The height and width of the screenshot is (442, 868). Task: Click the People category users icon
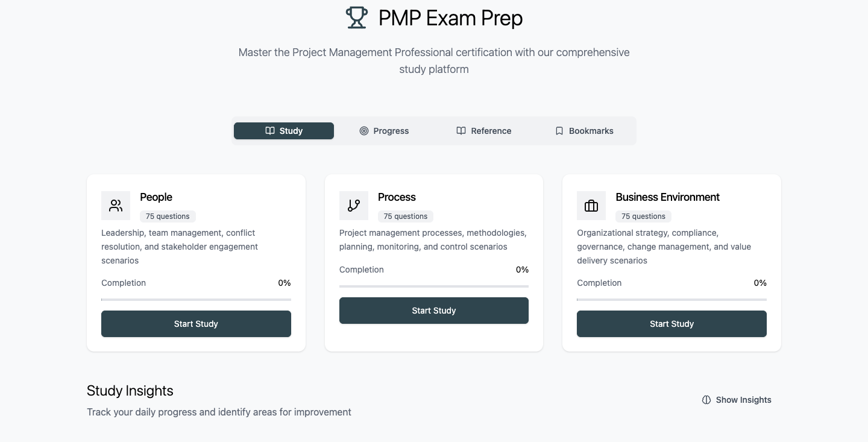point(116,206)
